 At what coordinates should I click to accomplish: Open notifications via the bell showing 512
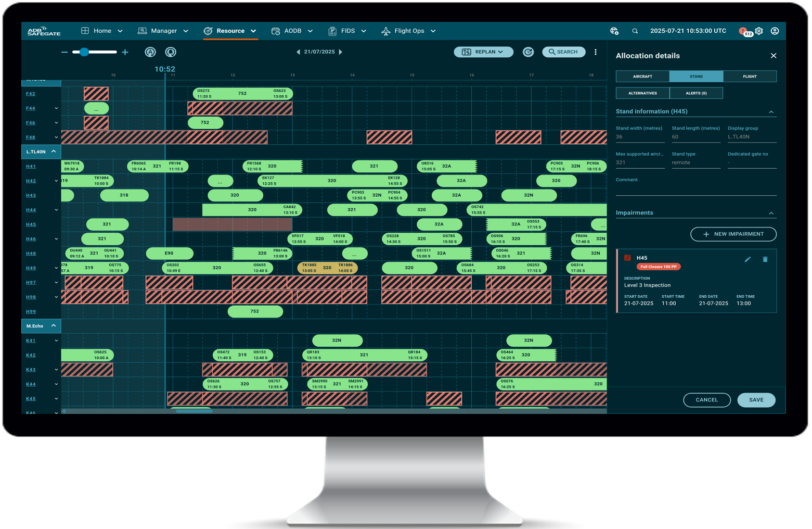click(x=743, y=31)
